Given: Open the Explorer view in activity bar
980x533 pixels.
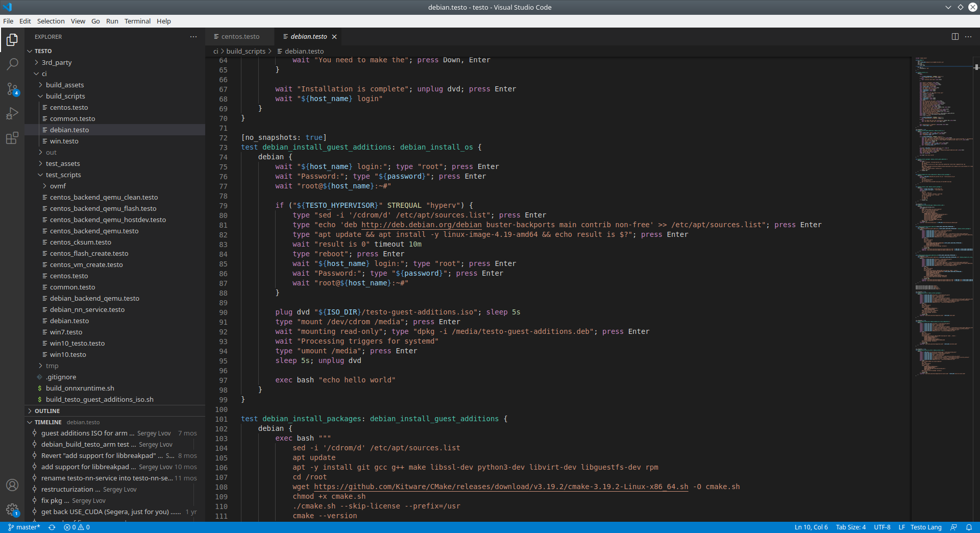Looking at the screenshot, I should [12, 40].
